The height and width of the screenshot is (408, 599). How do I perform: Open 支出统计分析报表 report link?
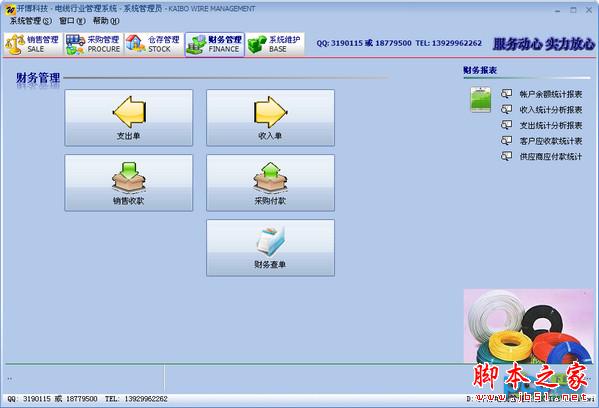pyautogui.click(x=550, y=125)
